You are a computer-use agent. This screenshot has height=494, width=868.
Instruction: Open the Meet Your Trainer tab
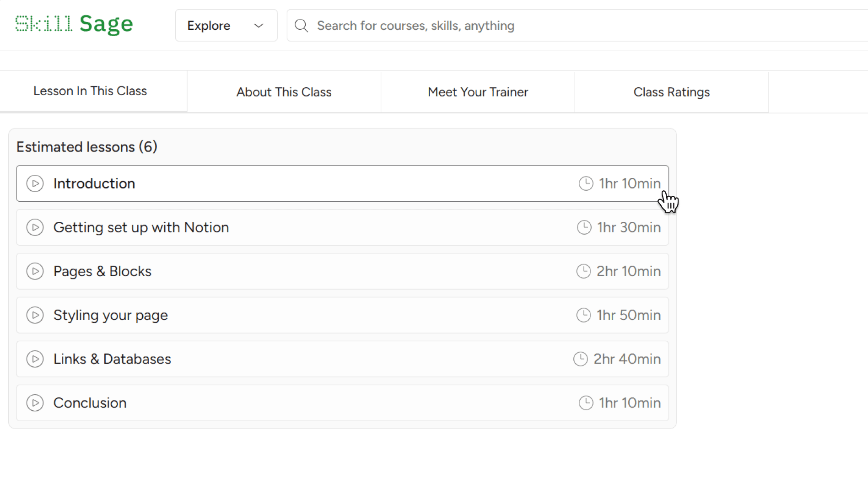[x=478, y=91]
